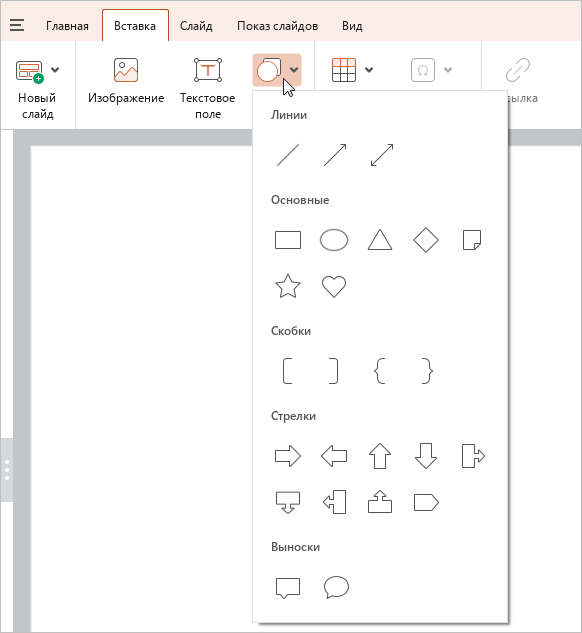This screenshot has height=633, width=582.
Task: Expand the New slide layout dropdown
Action: pos(55,70)
